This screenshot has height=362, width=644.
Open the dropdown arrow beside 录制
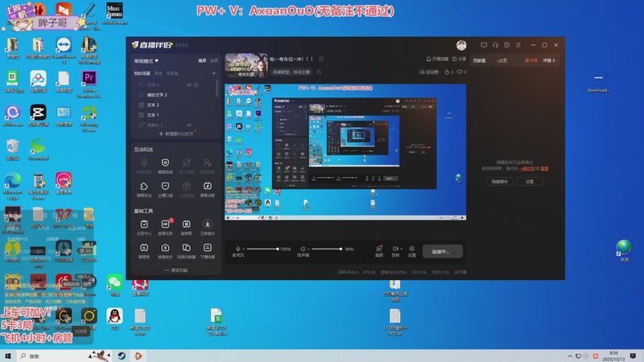[x=401, y=249]
